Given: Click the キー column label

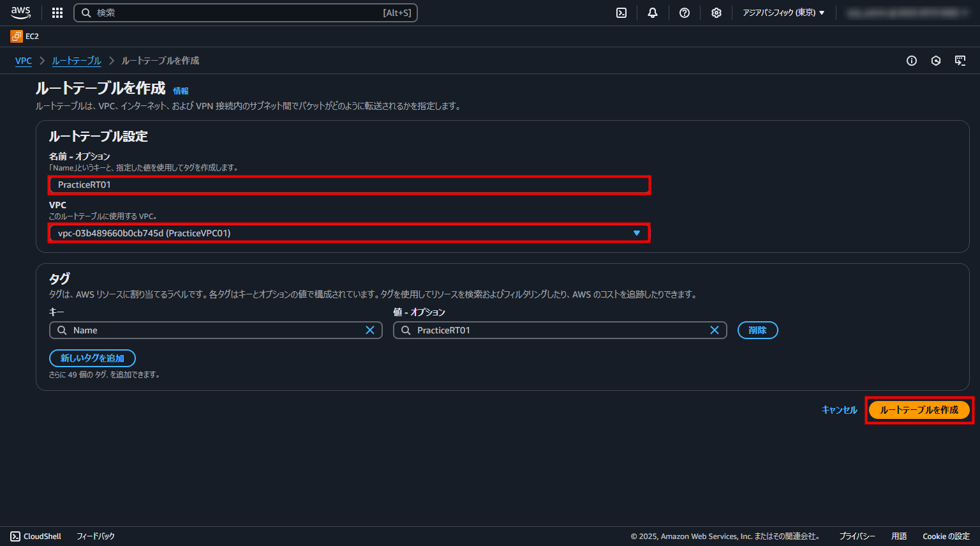Looking at the screenshot, I should [57, 312].
